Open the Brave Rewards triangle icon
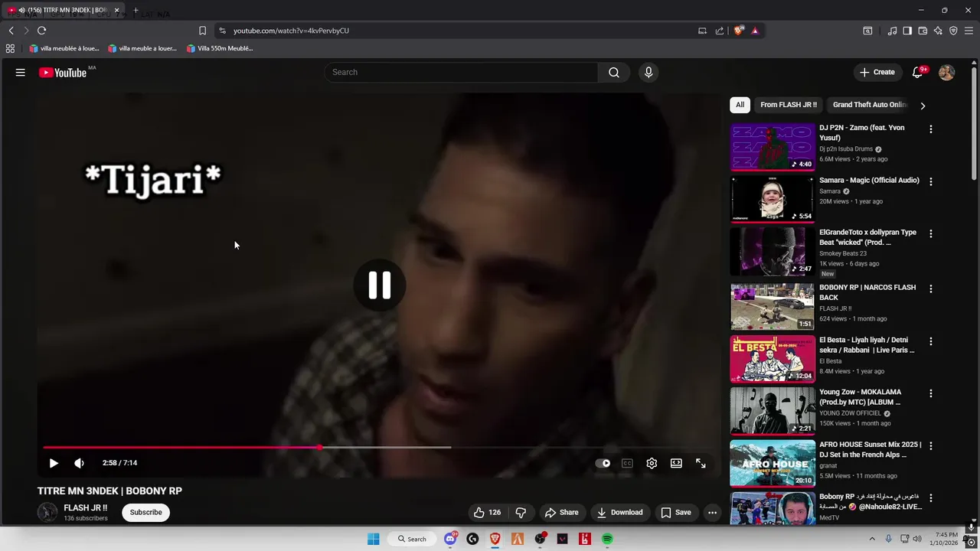 [x=755, y=31]
